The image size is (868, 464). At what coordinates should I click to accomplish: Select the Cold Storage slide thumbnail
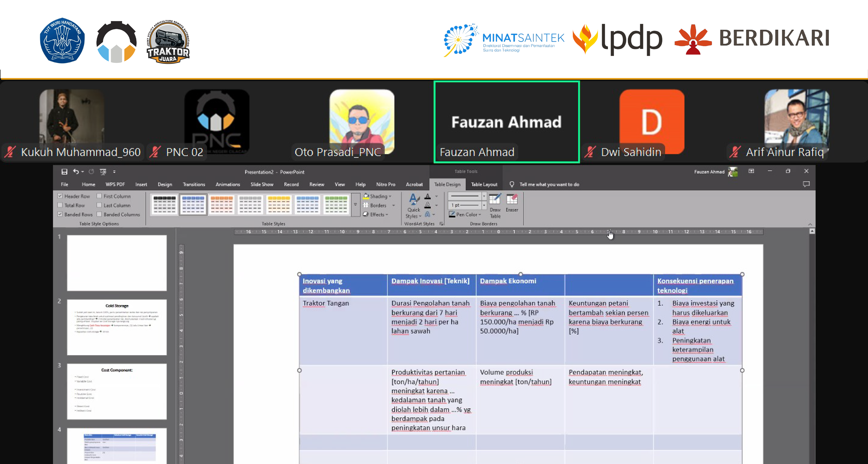(x=117, y=327)
